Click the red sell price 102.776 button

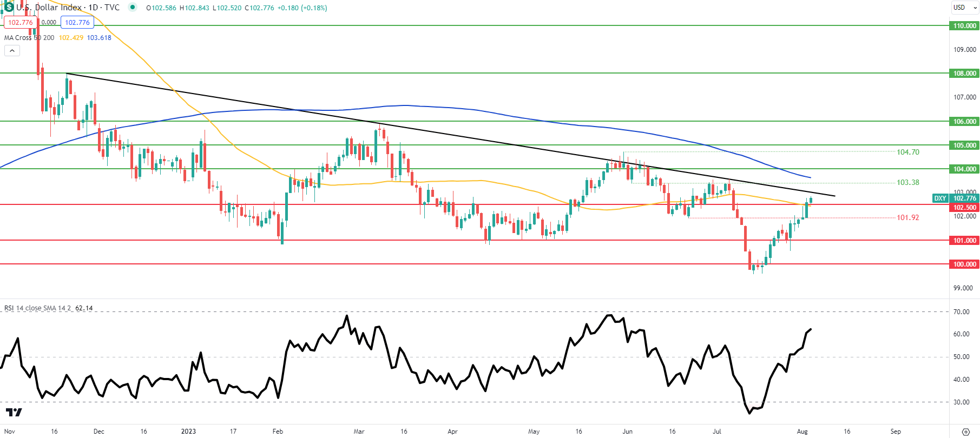(x=21, y=23)
